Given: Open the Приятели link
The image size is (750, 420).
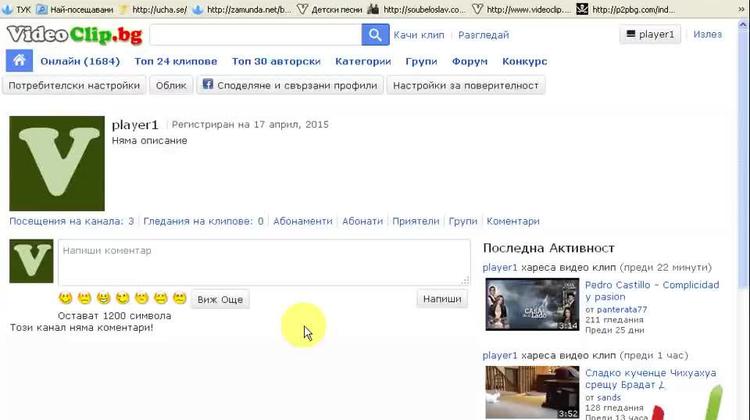Looking at the screenshot, I should (x=416, y=221).
